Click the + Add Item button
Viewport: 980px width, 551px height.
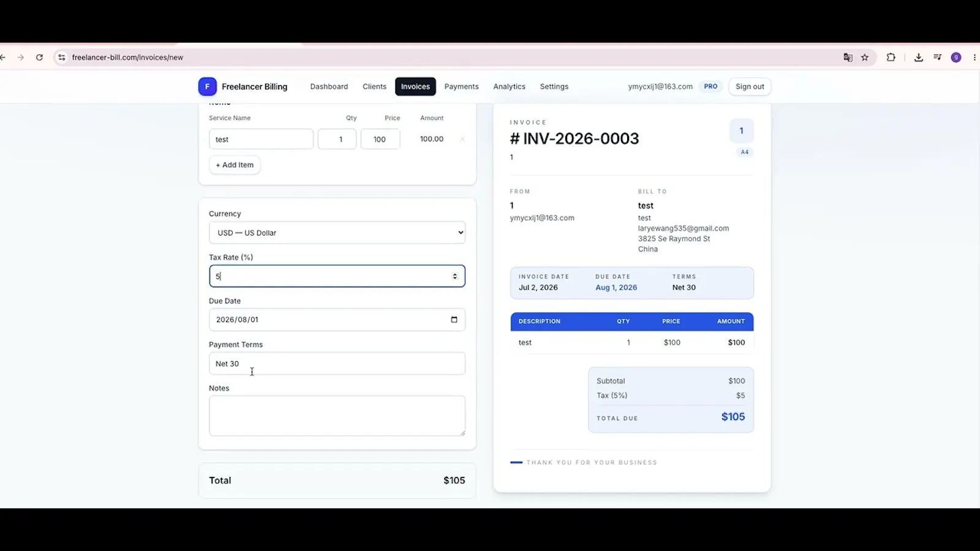(x=235, y=165)
